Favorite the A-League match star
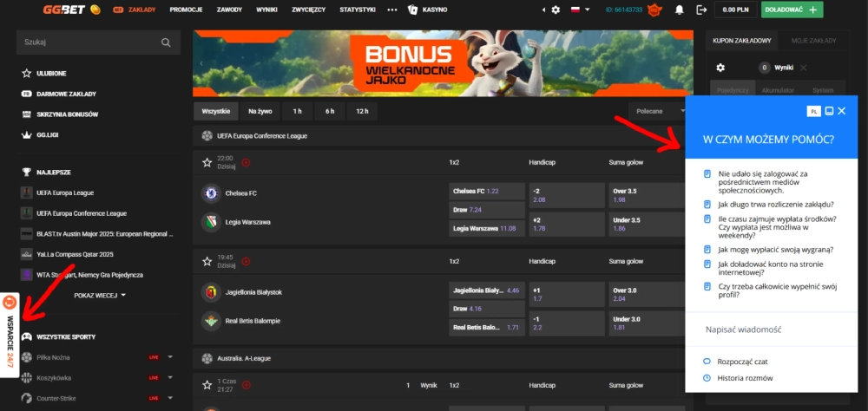868x411 pixels. point(207,385)
